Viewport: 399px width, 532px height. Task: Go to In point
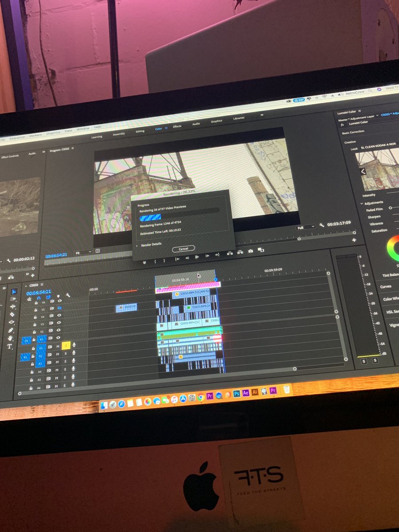point(177,259)
